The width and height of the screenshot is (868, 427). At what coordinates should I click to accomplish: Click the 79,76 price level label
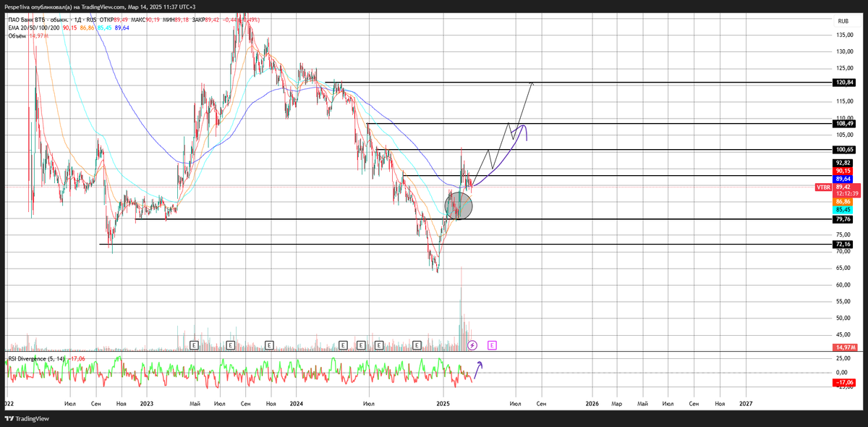click(x=843, y=219)
